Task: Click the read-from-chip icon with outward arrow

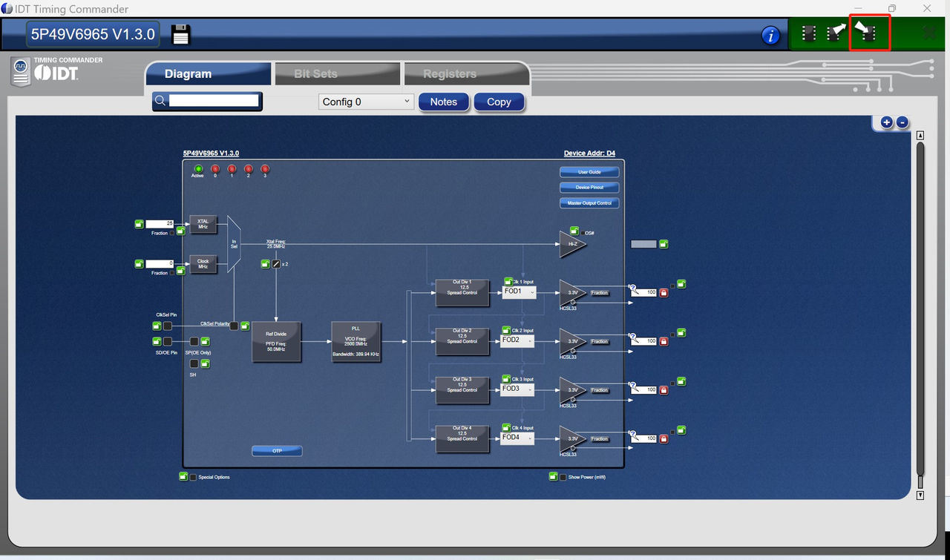Action: point(836,33)
